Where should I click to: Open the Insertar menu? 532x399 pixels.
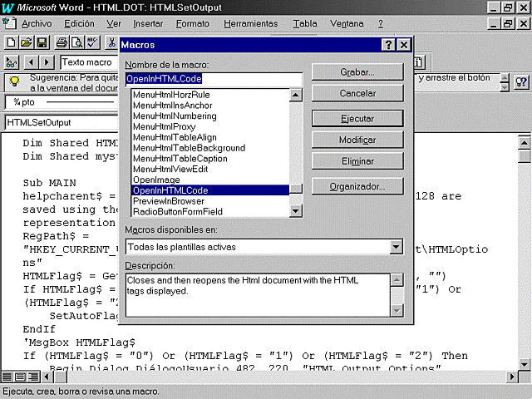point(148,24)
